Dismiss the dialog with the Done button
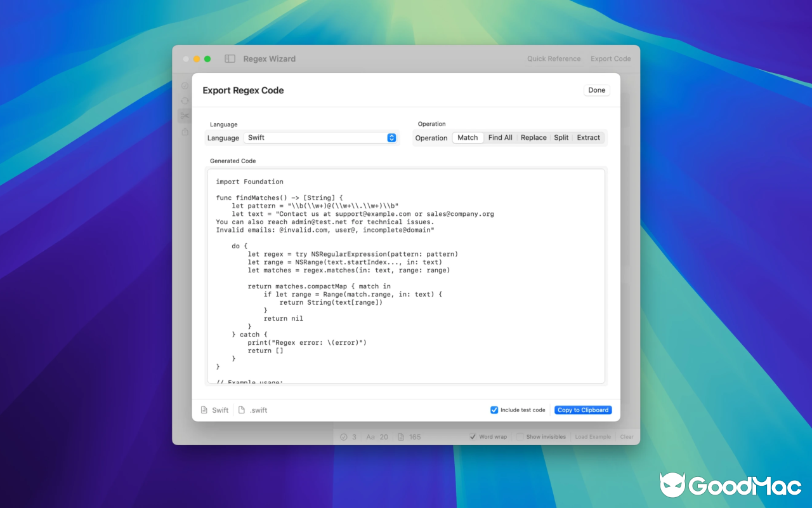 tap(596, 90)
